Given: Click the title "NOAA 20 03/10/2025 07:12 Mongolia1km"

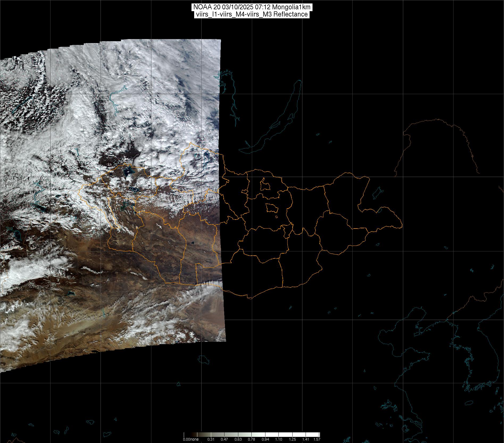Looking at the screenshot, I should coord(252,7).
